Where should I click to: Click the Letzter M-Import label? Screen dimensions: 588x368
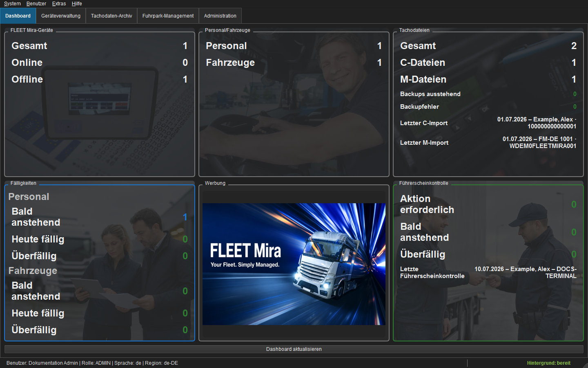424,143
